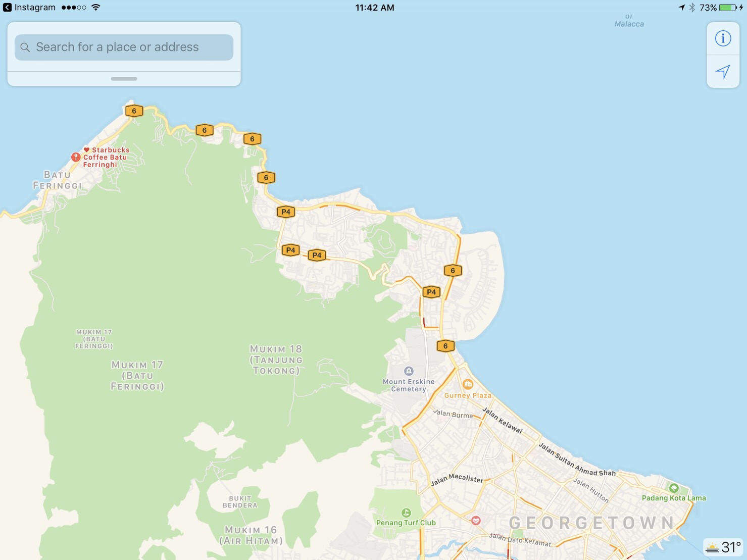This screenshot has width=747, height=560.
Task: Select the Batu Feringgi town label
Action: (x=57, y=180)
